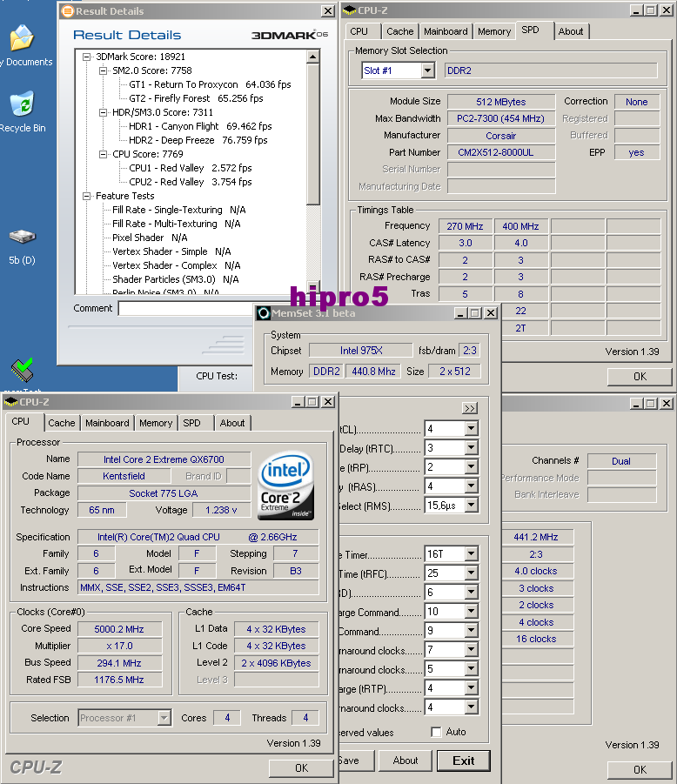Select Fill Rate - Single-Texturing row
677x784 pixels.
179,210
